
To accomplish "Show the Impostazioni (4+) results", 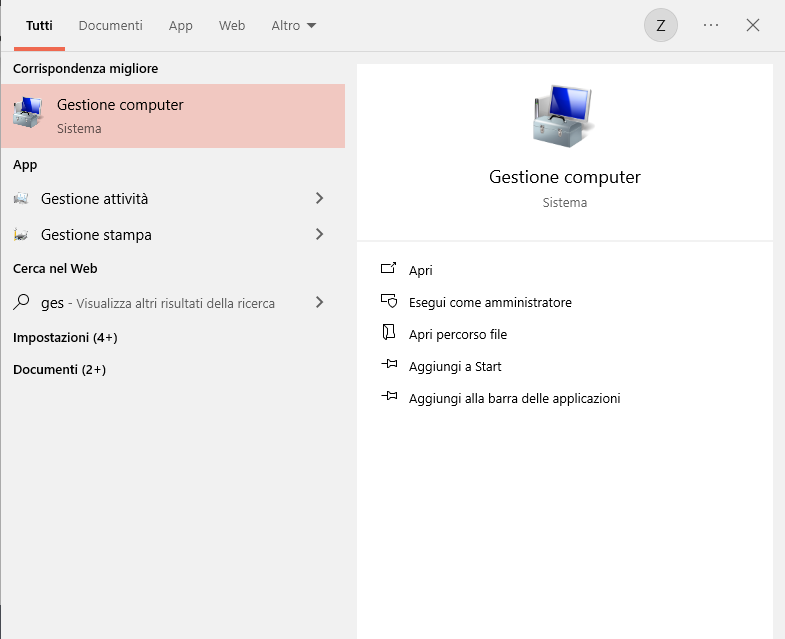I will point(65,338).
